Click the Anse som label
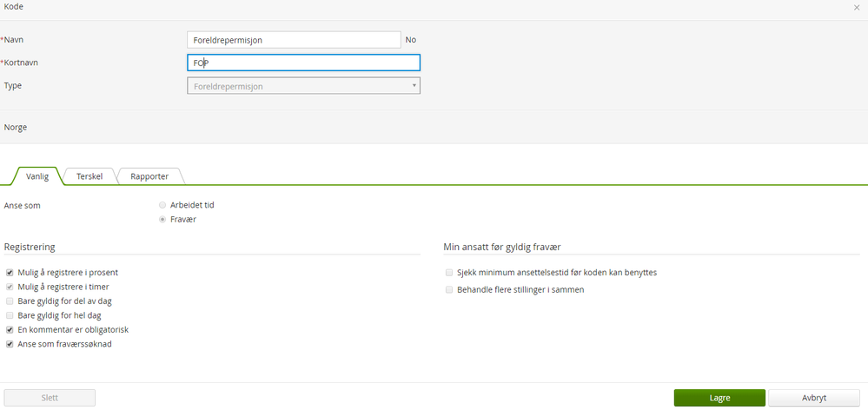 tap(22, 205)
